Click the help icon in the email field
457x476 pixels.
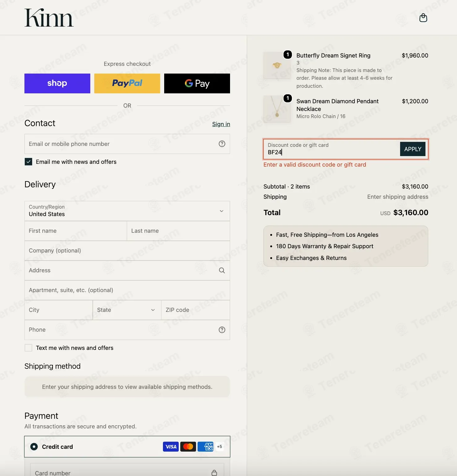(x=222, y=144)
